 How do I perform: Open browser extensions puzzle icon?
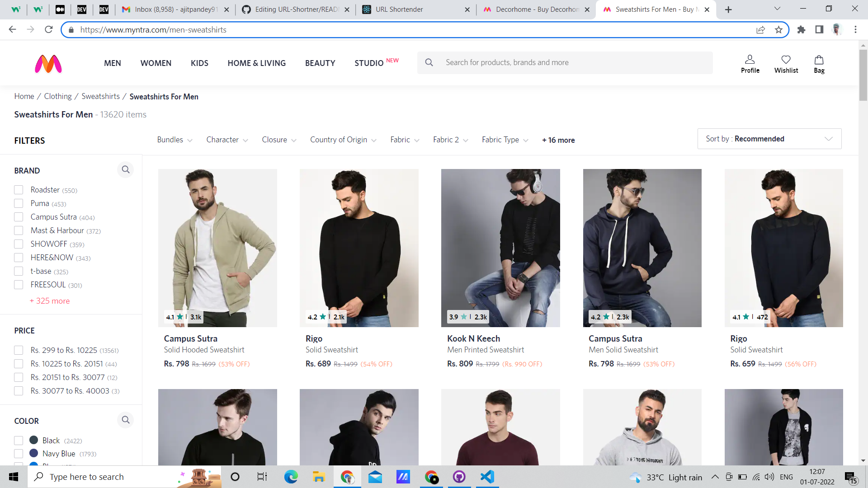801,30
